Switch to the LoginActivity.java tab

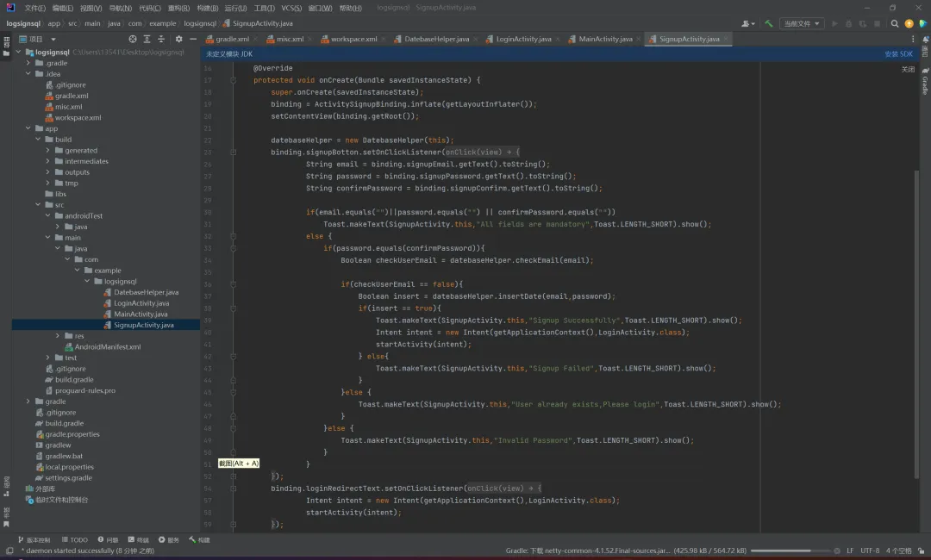tap(523, 39)
